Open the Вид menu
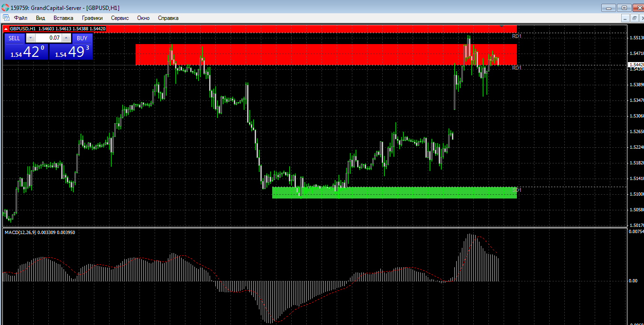Image resolution: width=644 pixels, height=325 pixels. click(40, 18)
